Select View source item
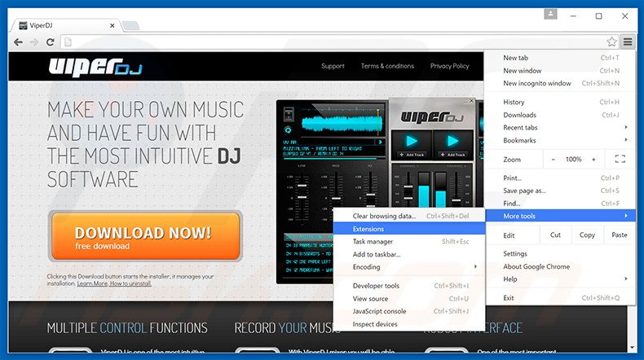The width and height of the screenshot is (644, 360). tap(409, 298)
